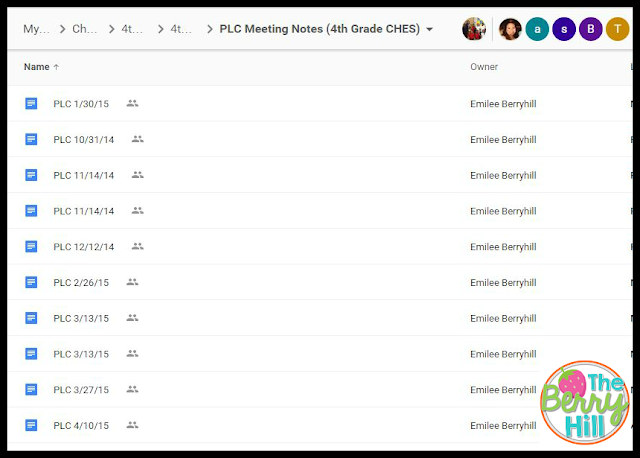Image resolution: width=640 pixels, height=458 pixels.
Task: Click the purple 's' collaborator avatar
Action: pos(564,29)
